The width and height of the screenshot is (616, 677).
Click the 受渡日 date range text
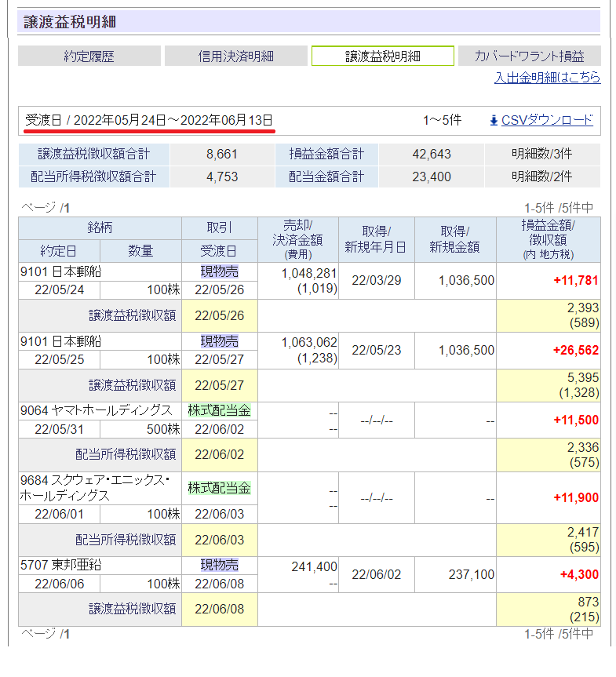click(149, 120)
